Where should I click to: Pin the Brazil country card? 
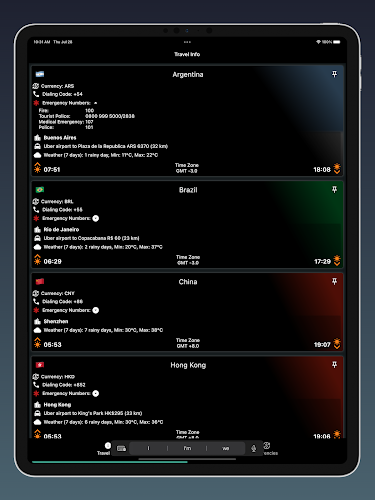pyautogui.click(x=334, y=190)
